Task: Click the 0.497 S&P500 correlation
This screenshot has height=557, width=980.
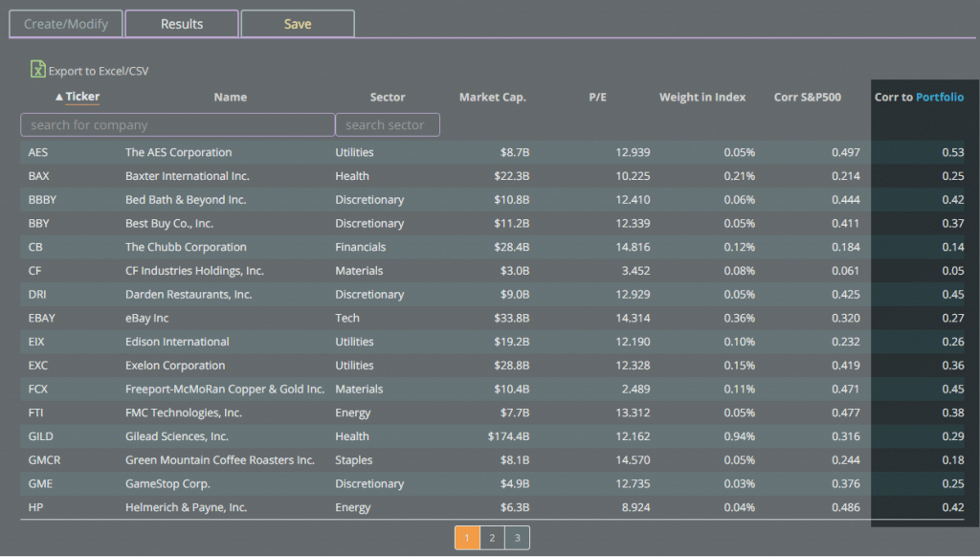Action: coord(846,152)
